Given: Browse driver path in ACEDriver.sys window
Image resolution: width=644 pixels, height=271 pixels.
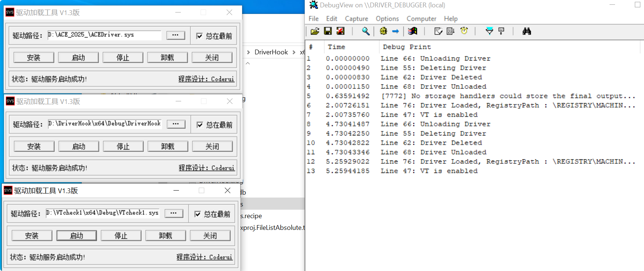Looking at the screenshot, I should (x=176, y=35).
